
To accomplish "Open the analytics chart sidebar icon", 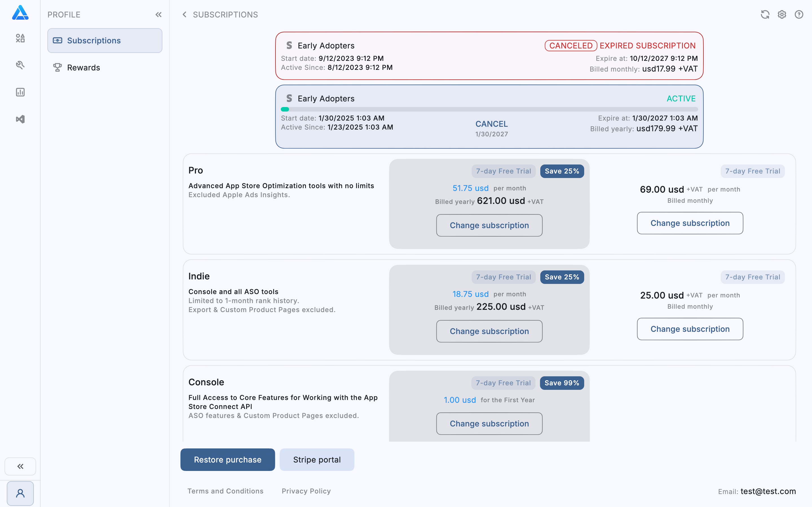I will tap(20, 92).
